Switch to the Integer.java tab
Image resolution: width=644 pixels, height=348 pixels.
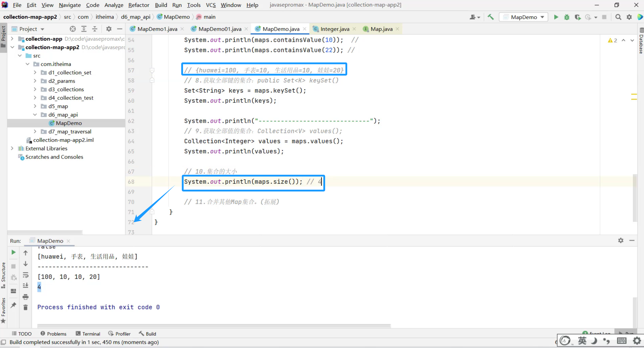[334, 29]
